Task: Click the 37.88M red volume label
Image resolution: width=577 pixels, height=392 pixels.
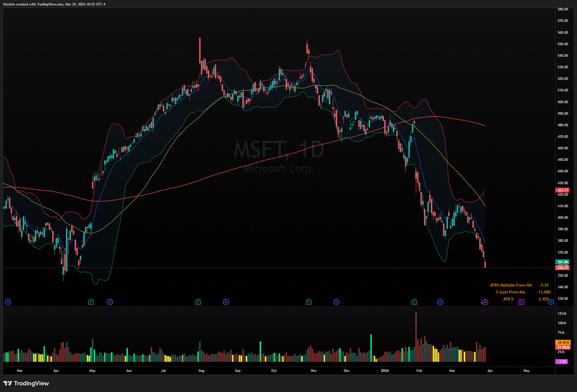Action: point(563,347)
